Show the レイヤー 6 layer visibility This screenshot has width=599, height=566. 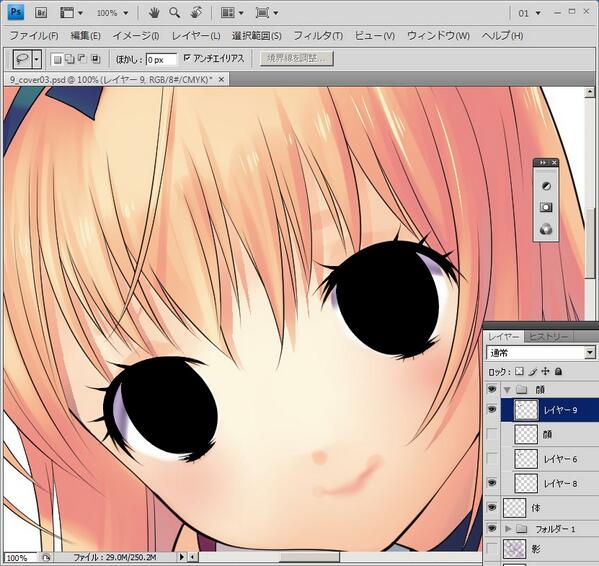pos(492,458)
